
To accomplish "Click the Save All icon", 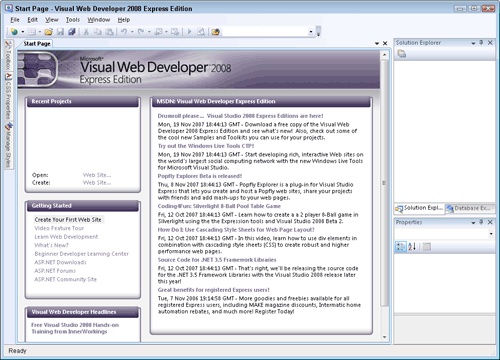I will [x=72, y=32].
